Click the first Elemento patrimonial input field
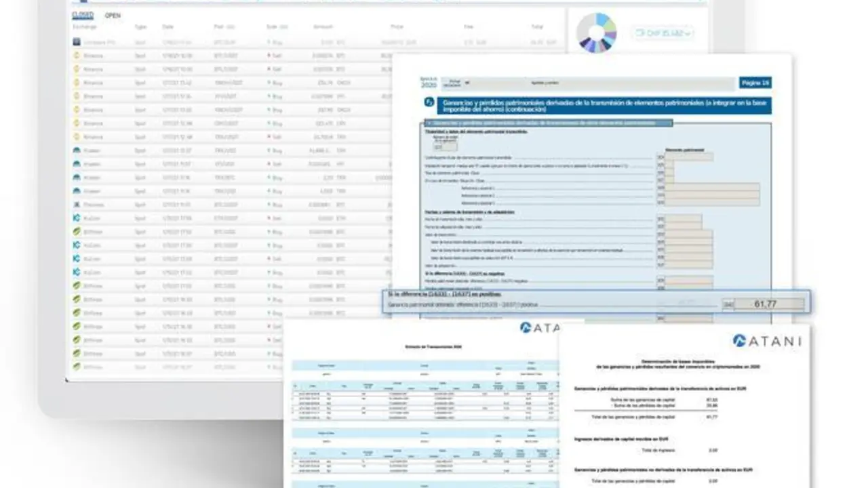The image size is (868, 488). tap(688, 157)
